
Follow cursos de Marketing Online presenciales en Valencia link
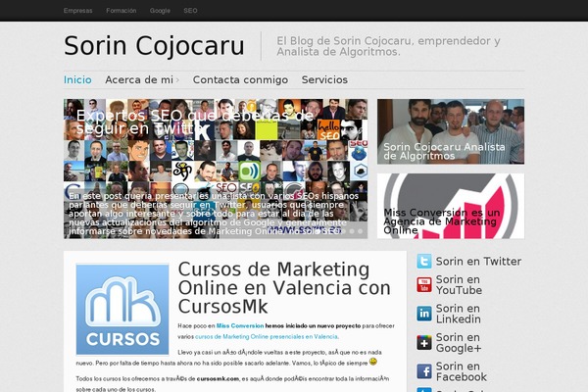[x=267, y=337]
